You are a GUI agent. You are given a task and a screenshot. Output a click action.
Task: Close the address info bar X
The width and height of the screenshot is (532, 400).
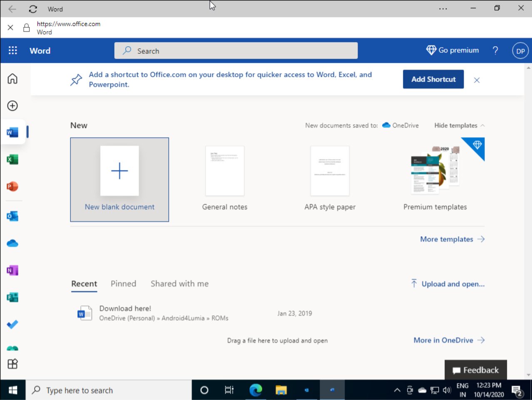[x=10, y=27]
